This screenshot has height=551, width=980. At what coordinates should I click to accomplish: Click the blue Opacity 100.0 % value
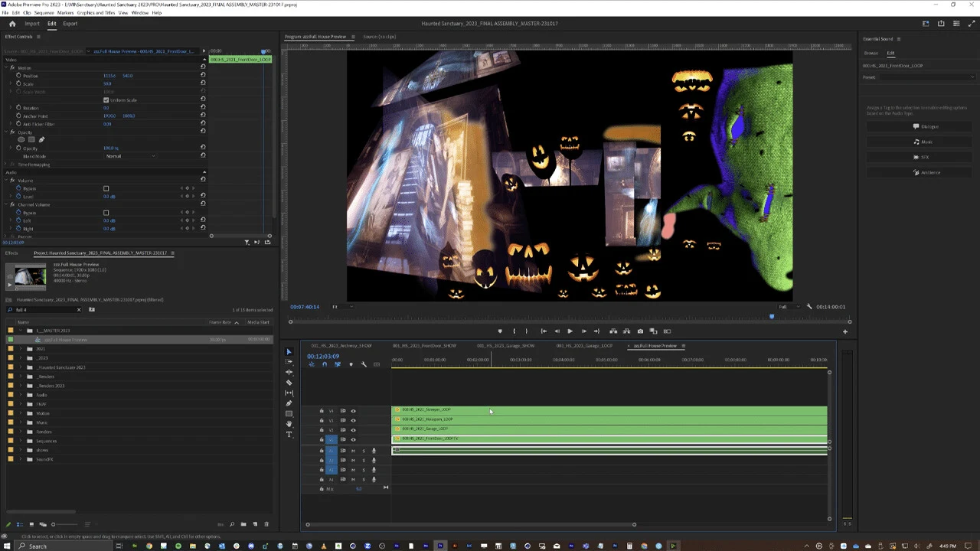[x=111, y=148]
